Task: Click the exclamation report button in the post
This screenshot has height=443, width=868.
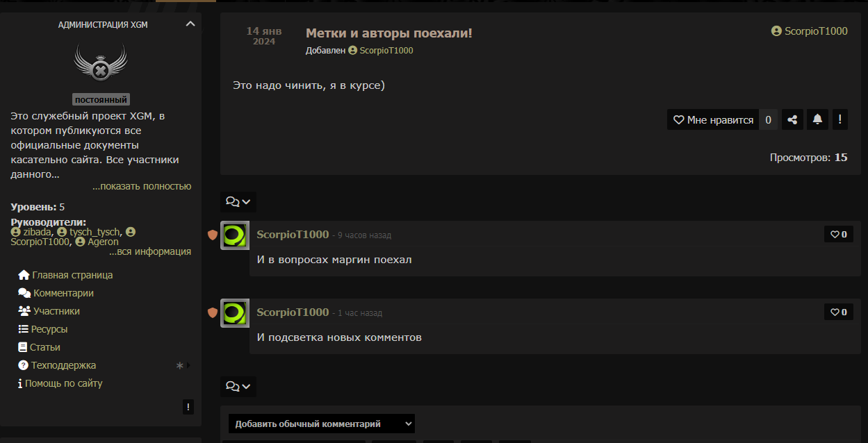Action: (x=840, y=119)
